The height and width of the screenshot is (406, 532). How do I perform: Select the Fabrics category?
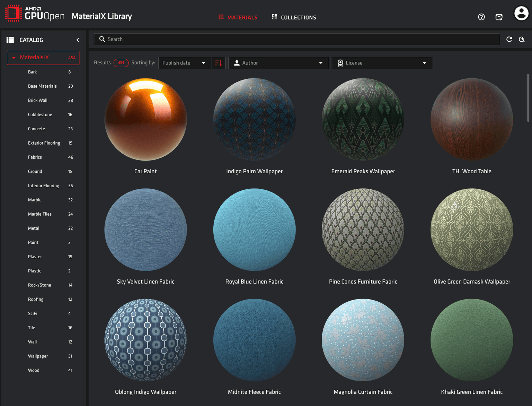click(35, 157)
